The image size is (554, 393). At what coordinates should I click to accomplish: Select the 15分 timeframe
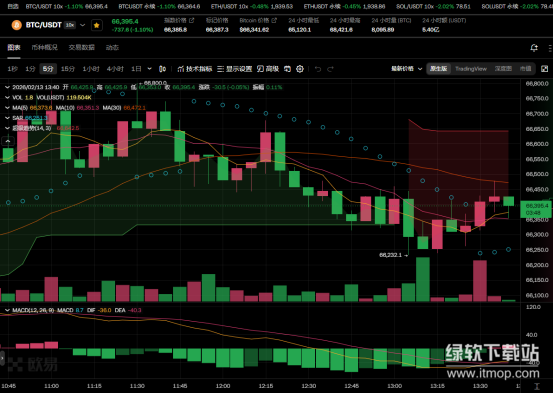tap(68, 69)
